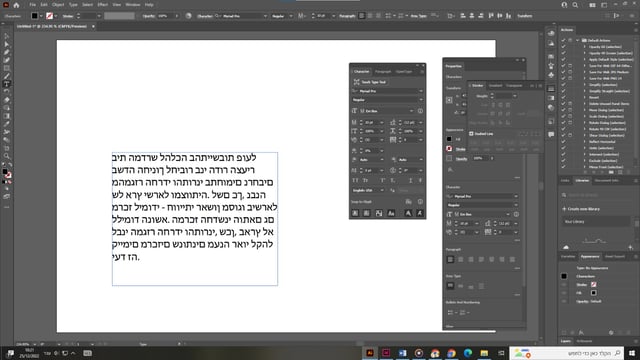
Task: Open Chrome from the taskbar
Action: tap(451, 353)
